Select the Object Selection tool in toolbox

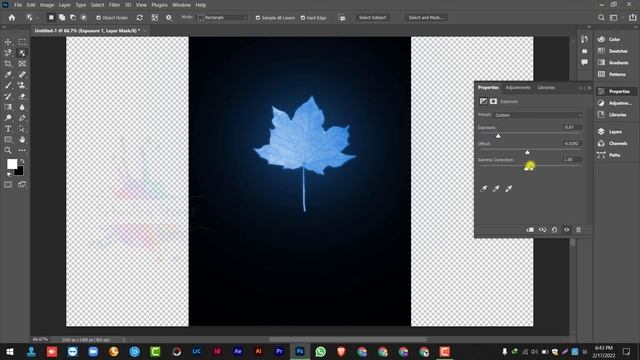pyautogui.click(x=22, y=53)
